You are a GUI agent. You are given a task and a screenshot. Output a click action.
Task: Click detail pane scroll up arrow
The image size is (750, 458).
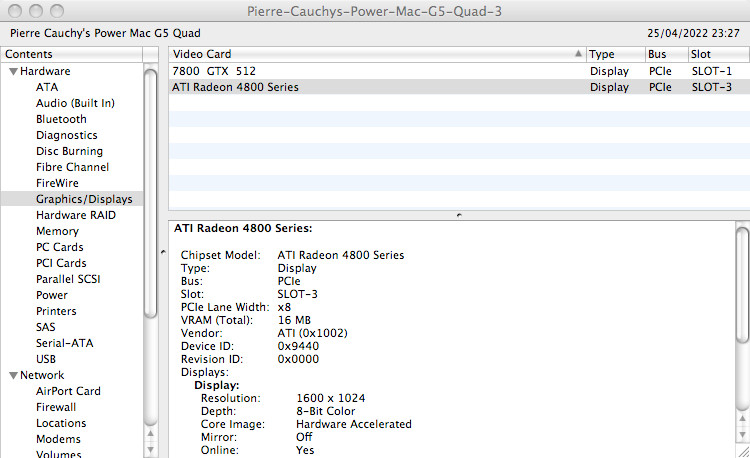click(x=742, y=419)
